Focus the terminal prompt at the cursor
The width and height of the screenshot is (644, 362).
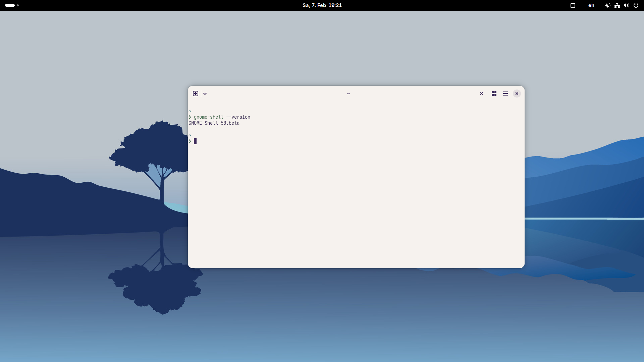[195, 141]
